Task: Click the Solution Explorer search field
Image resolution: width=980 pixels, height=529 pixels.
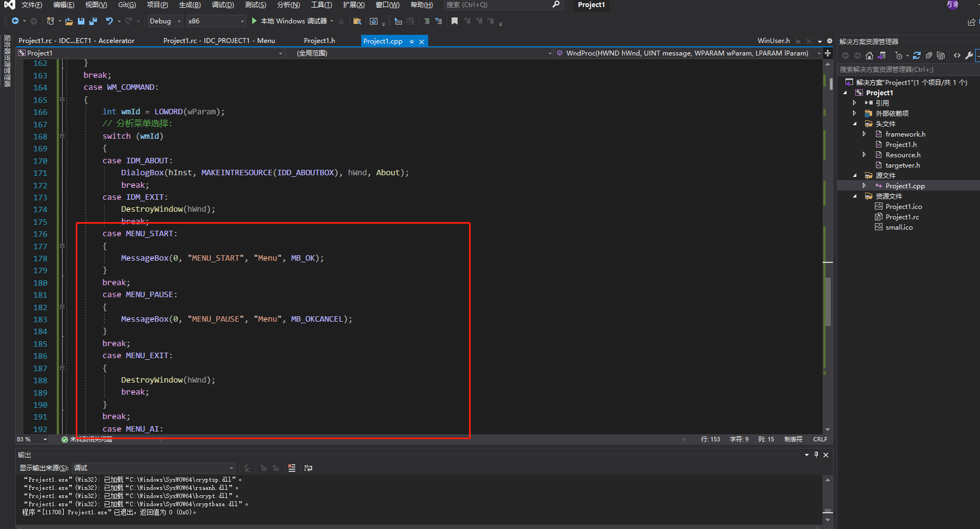Action: coord(909,70)
